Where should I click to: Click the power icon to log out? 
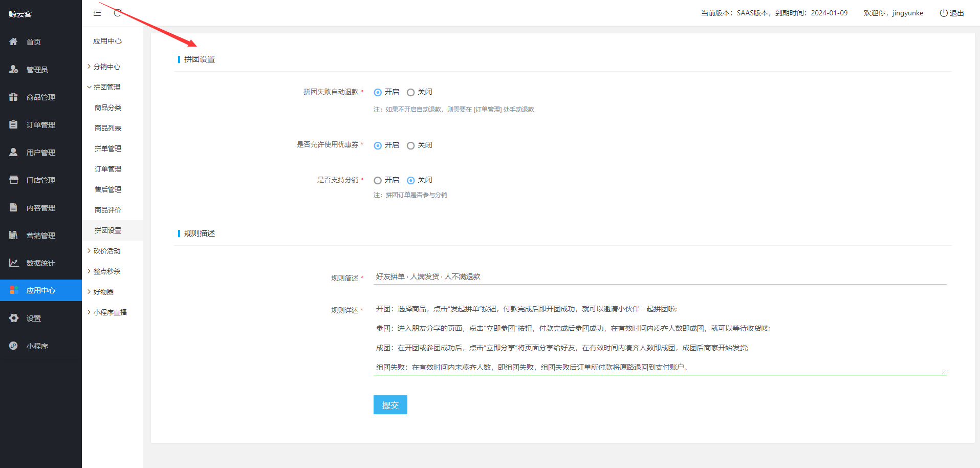click(943, 13)
